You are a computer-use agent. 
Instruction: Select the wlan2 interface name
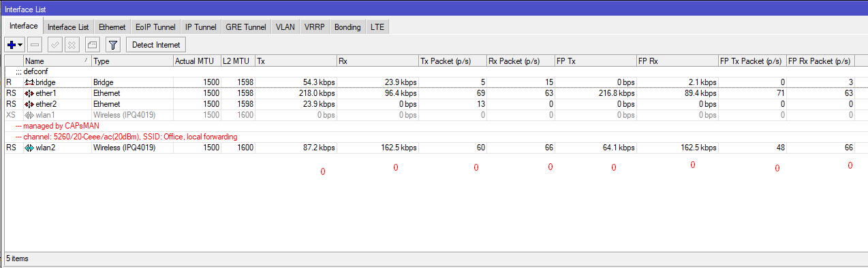45,148
